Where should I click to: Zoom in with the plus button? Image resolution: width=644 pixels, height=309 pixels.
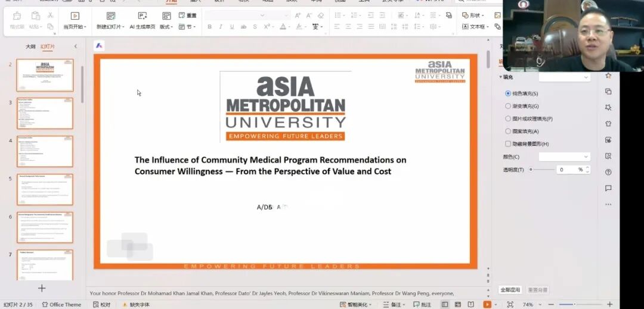[x=609, y=304]
